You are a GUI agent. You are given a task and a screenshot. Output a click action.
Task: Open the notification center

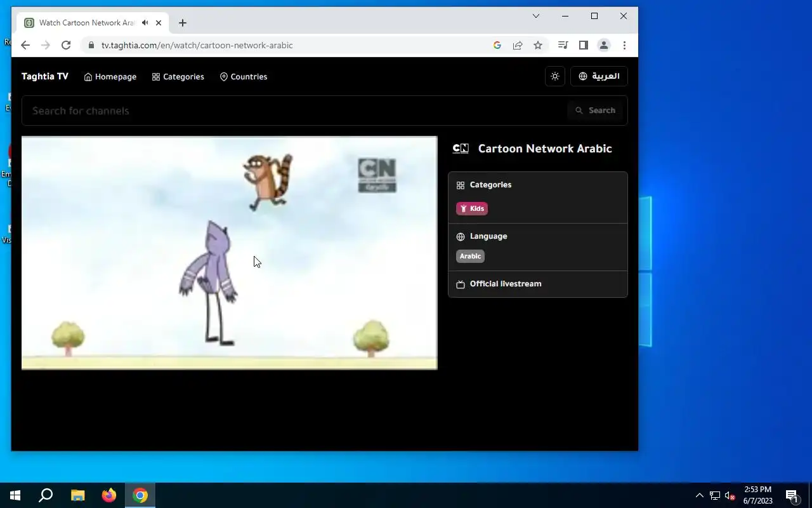(x=792, y=495)
